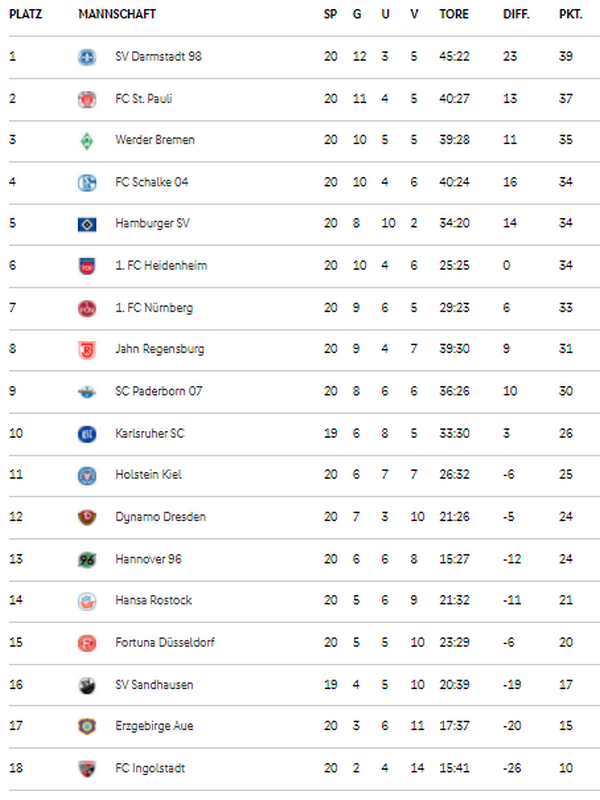Click the Fortuna Düsseldorf red logo

pyautogui.click(x=87, y=643)
